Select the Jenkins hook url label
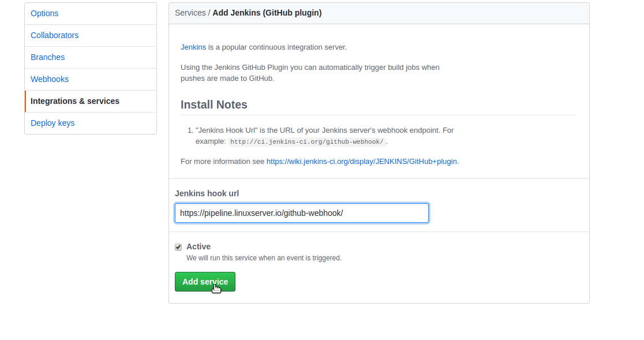644x340 pixels. point(207,193)
